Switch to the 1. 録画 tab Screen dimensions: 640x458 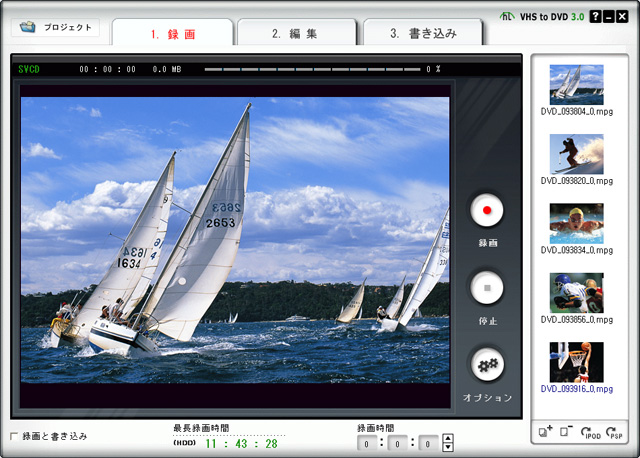(173, 33)
